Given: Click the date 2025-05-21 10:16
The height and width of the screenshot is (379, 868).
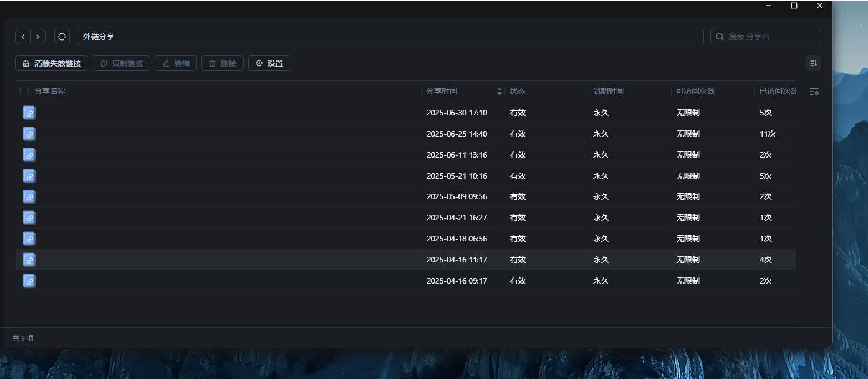Looking at the screenshot, I should (457, 176).
